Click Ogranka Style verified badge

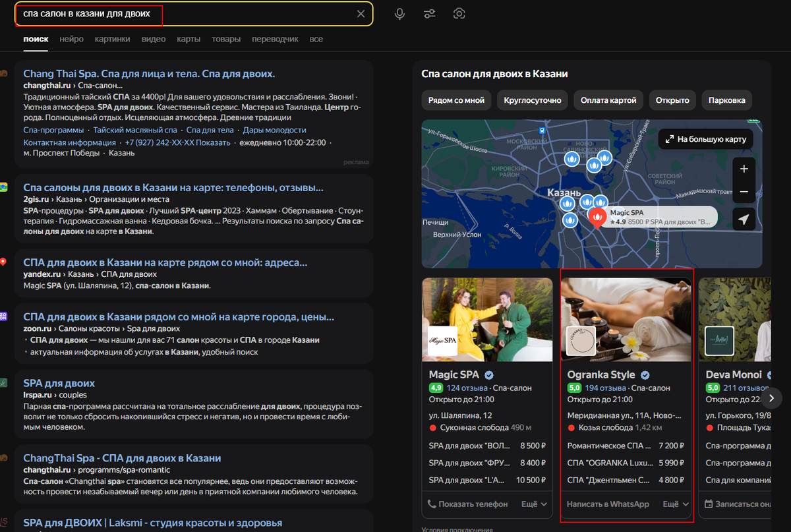(645, 375)
